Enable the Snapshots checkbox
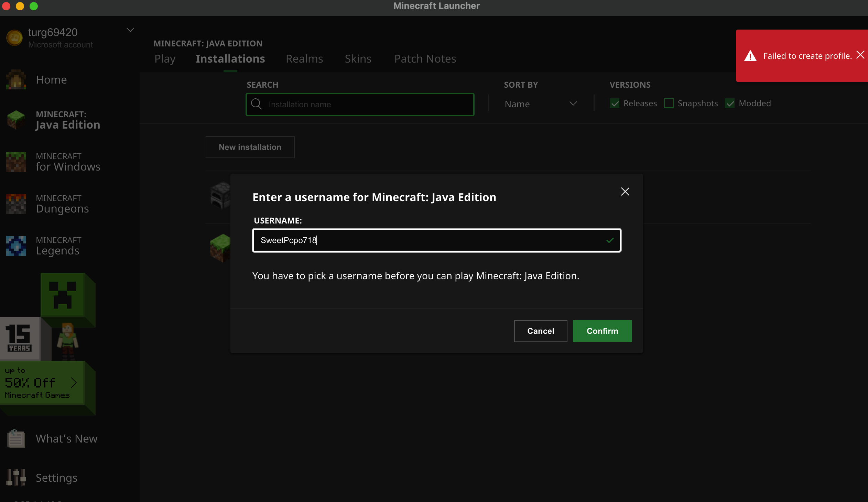The width and height of the screenshot is (868, 502). (x=669, y=103)
